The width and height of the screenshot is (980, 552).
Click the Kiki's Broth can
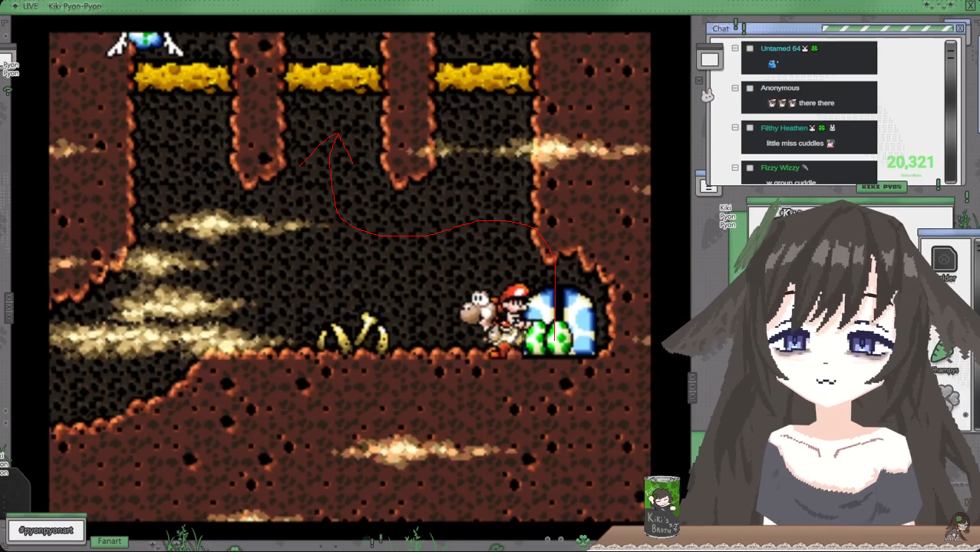tap(662, 505)
